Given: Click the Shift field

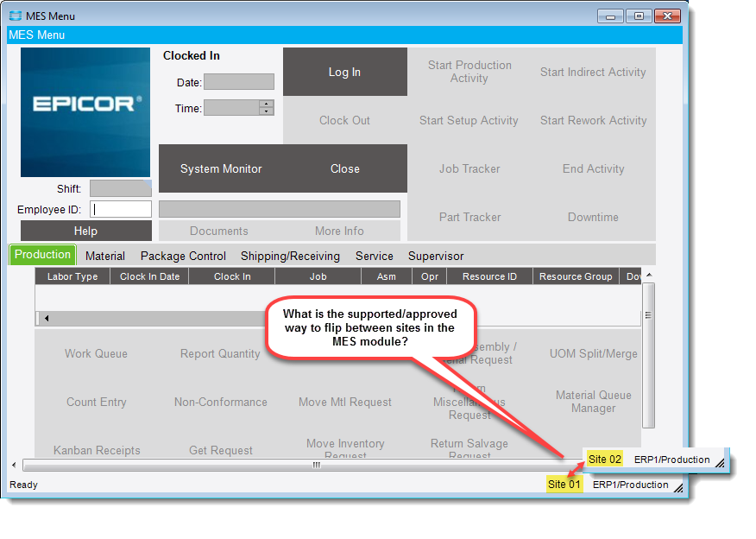Looking at the screenshot, I should click(x=121, y=188).
